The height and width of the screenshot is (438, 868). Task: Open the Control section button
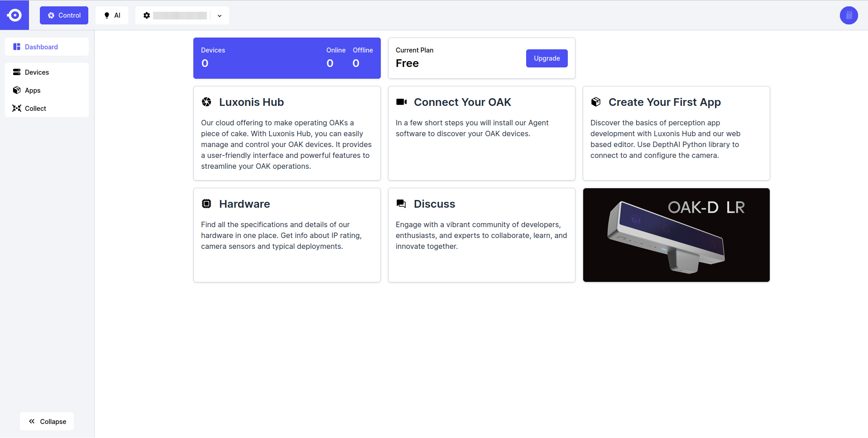tap(64, 15)
